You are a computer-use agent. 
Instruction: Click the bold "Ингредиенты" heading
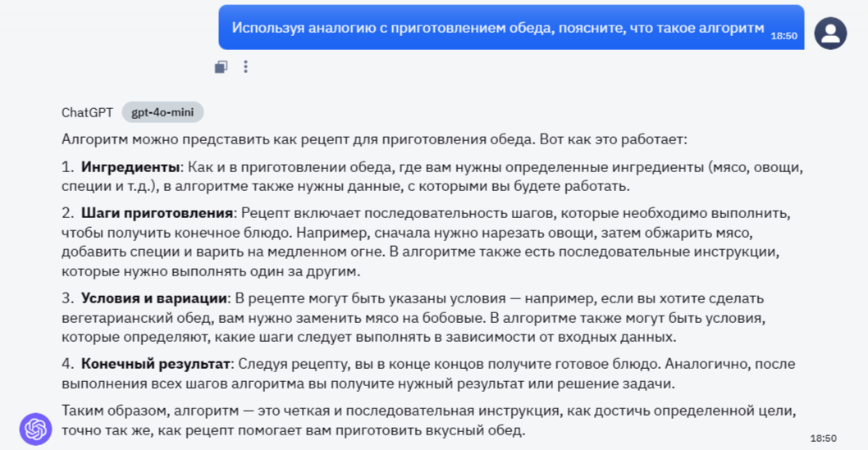coord(130,167)
